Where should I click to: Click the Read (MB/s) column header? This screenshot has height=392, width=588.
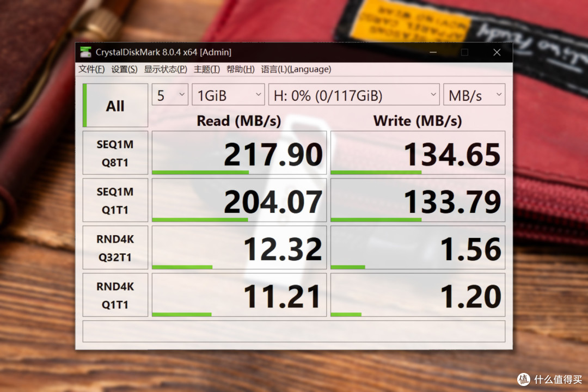(x=239, y=121)
